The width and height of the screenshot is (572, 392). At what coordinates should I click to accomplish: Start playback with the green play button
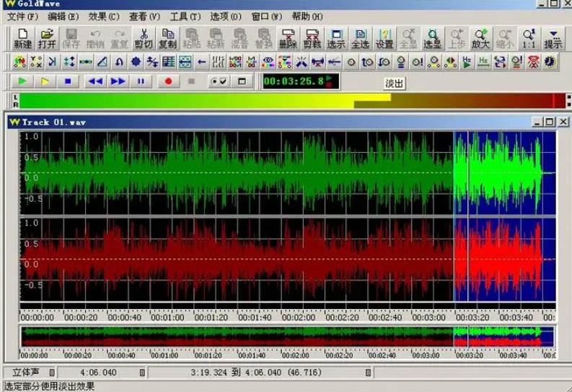pos(22,81)
